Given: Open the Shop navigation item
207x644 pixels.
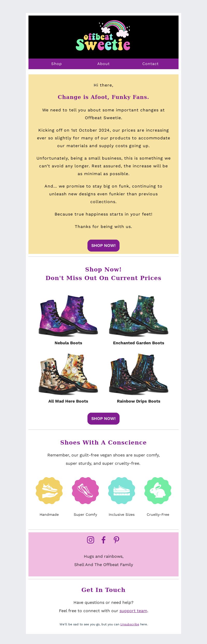Looking at the screenshot, I should [x=56, y=64].
